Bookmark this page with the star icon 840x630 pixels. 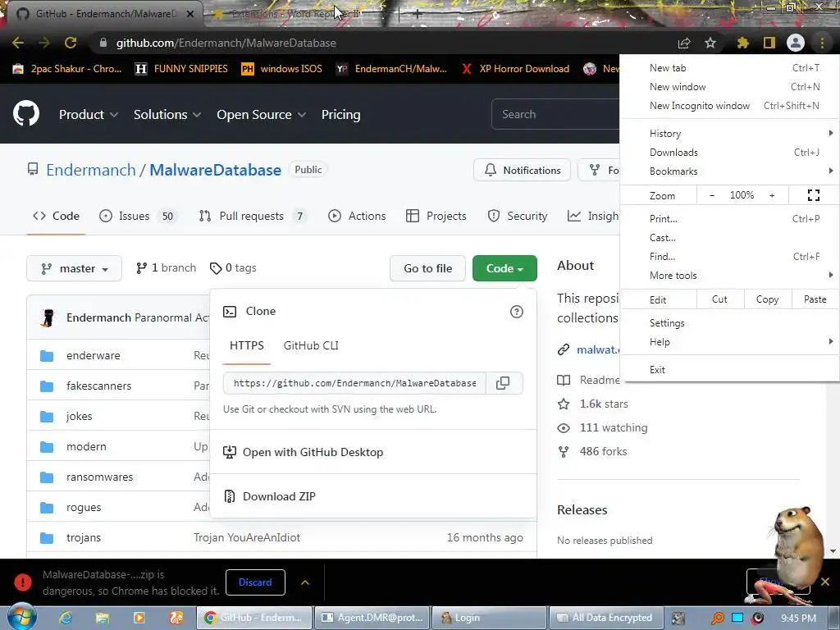coord(710,43)
